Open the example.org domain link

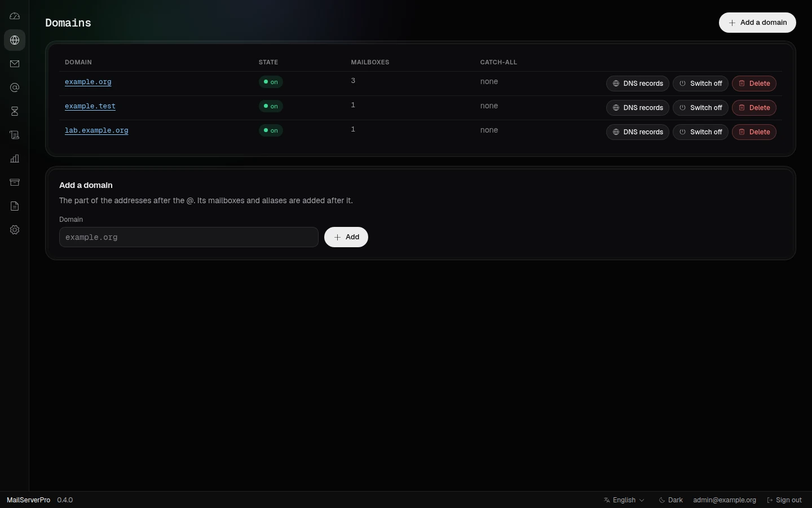88,82
